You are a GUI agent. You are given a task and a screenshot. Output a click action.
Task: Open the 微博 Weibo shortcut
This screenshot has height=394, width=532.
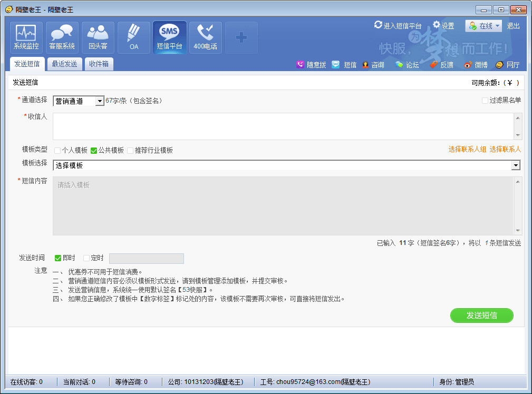point(476,65)
